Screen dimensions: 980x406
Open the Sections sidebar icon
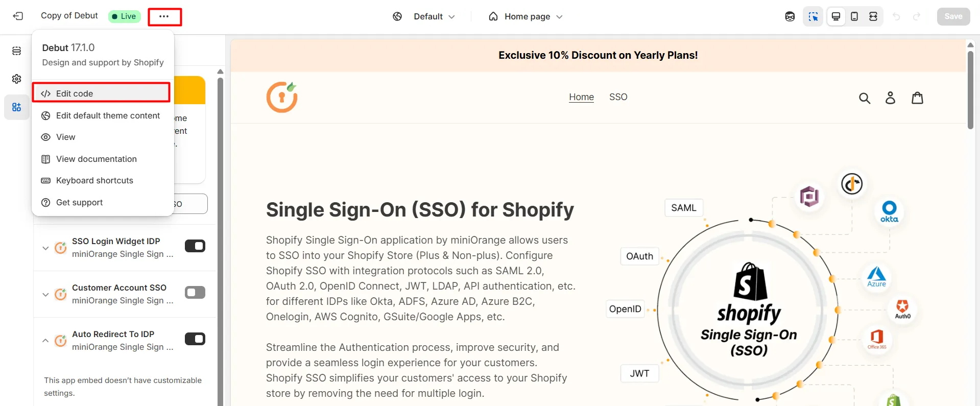point(17,51)
